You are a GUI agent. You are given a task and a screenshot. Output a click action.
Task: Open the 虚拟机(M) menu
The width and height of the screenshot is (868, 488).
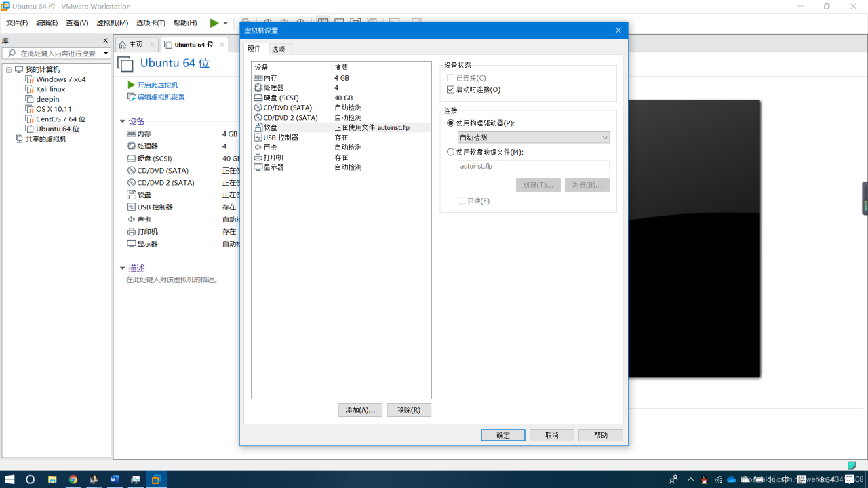coord(113,23)
